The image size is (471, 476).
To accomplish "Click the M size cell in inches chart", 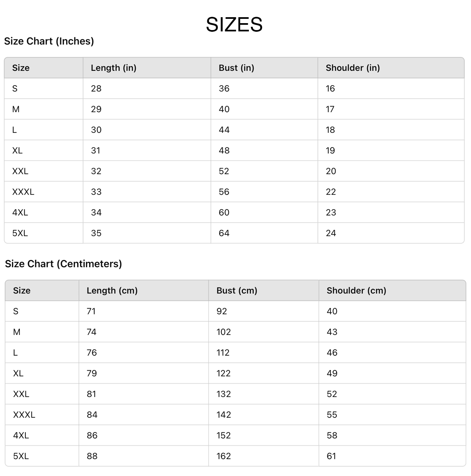I will click(x=16, y=109).
